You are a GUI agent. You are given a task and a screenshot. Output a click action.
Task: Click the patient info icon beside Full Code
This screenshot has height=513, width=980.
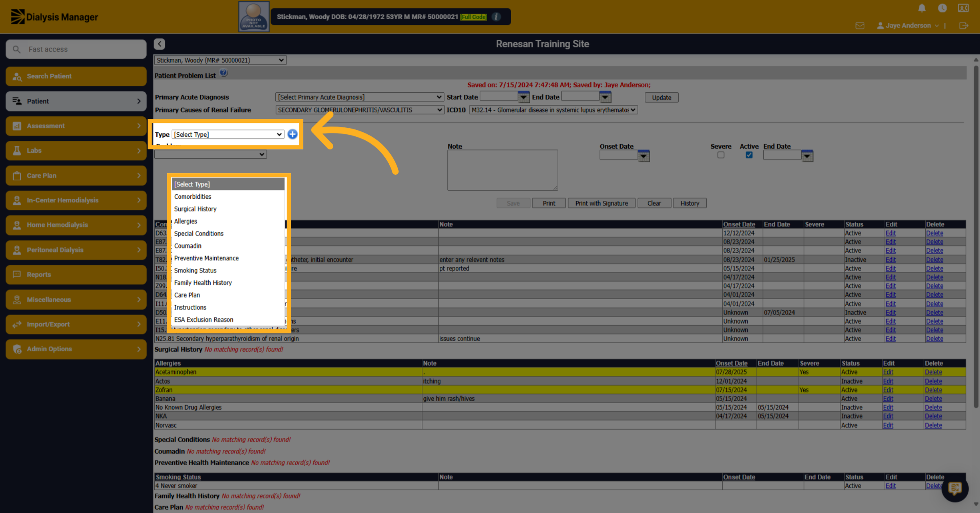(497, 17)
